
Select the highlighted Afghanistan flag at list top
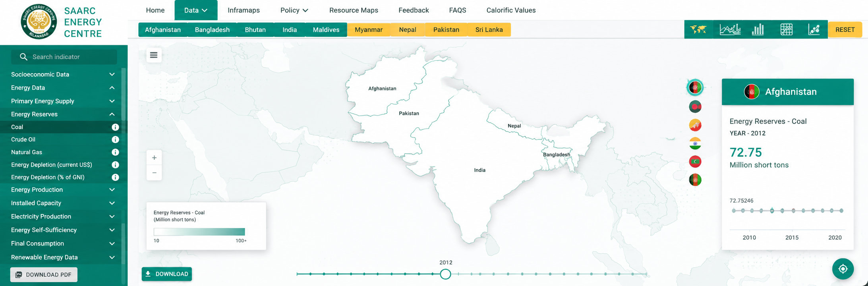[x=695, y=87]
